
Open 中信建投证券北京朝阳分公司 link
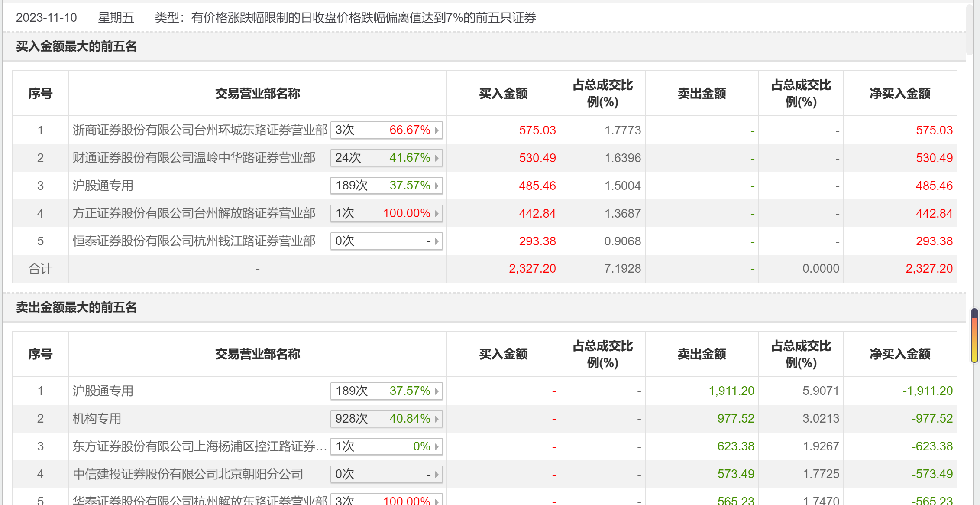click(188, 474)
